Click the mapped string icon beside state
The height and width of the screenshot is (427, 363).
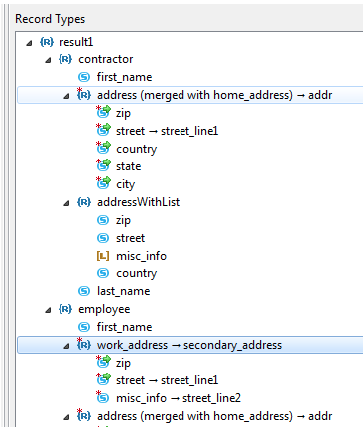click(103, 166)
